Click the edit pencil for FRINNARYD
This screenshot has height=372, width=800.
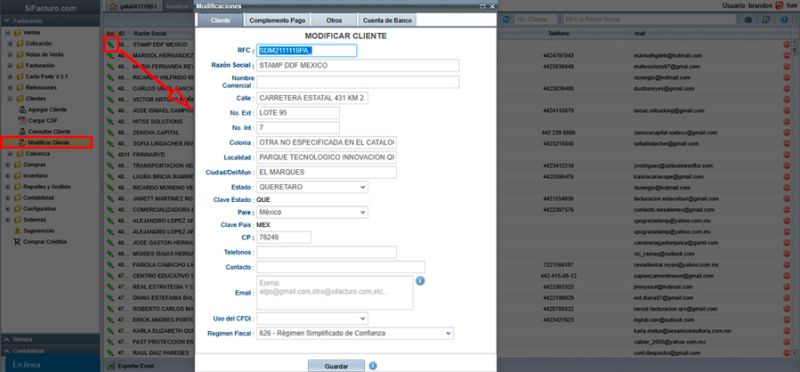click(110, 155)
